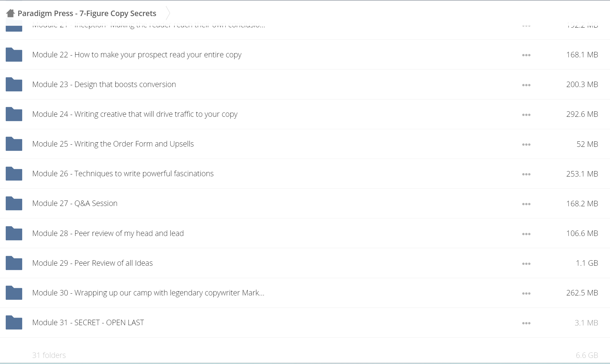Open the Module 22 folder icon

point(14,55)
